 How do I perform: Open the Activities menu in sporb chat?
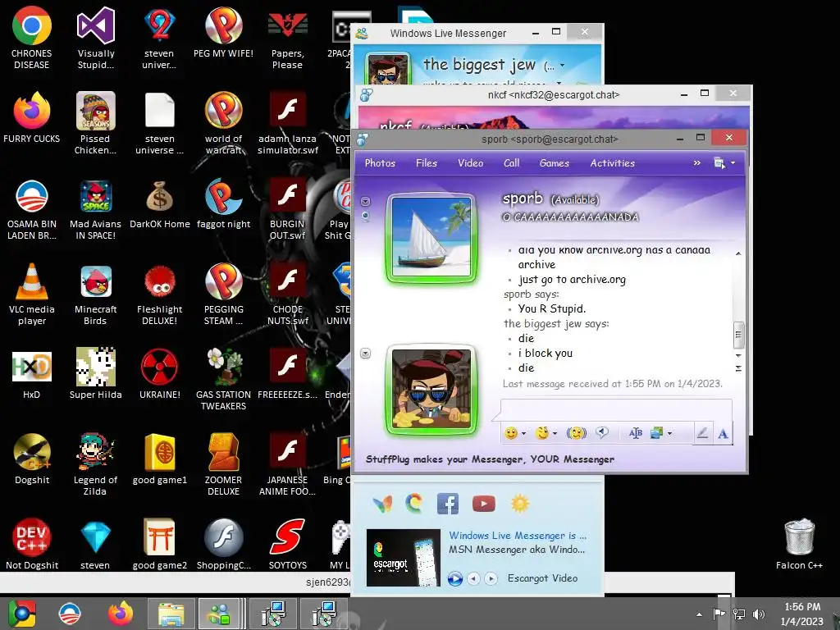coord(612,163)
